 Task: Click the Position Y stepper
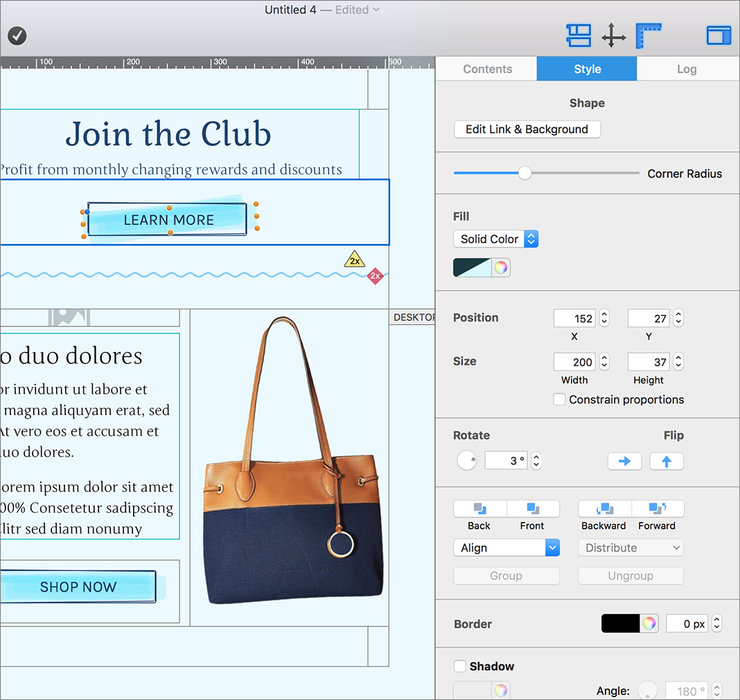click(678, 318)
